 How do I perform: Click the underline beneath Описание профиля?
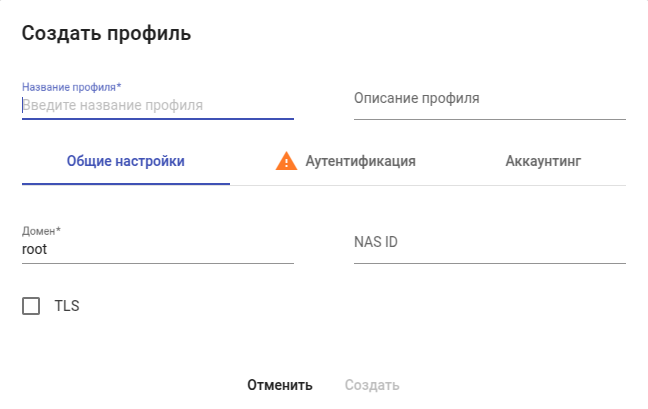pyautogui.click(x=489, y=119)
